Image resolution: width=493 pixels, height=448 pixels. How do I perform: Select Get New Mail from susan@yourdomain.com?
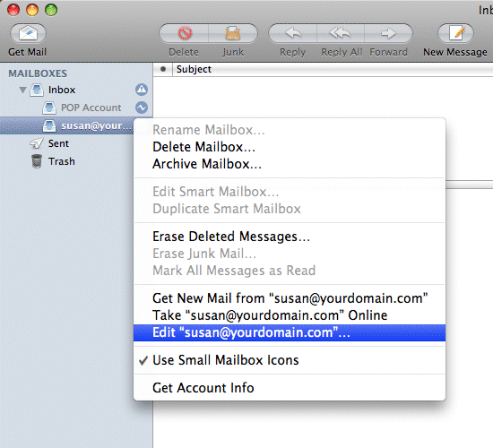point(290,298)
